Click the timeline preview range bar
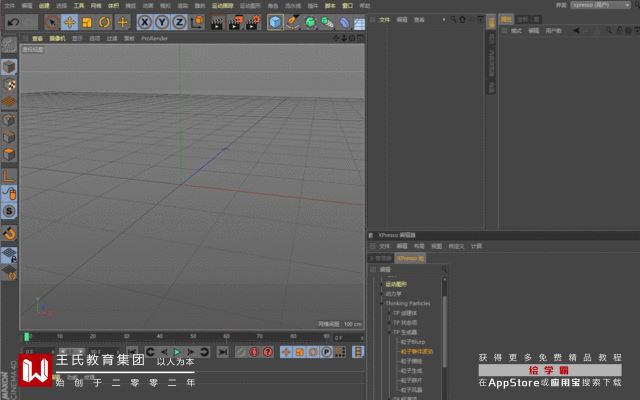Screen dimensions: 640x400 pyautogui.click(x=73, y=351)
